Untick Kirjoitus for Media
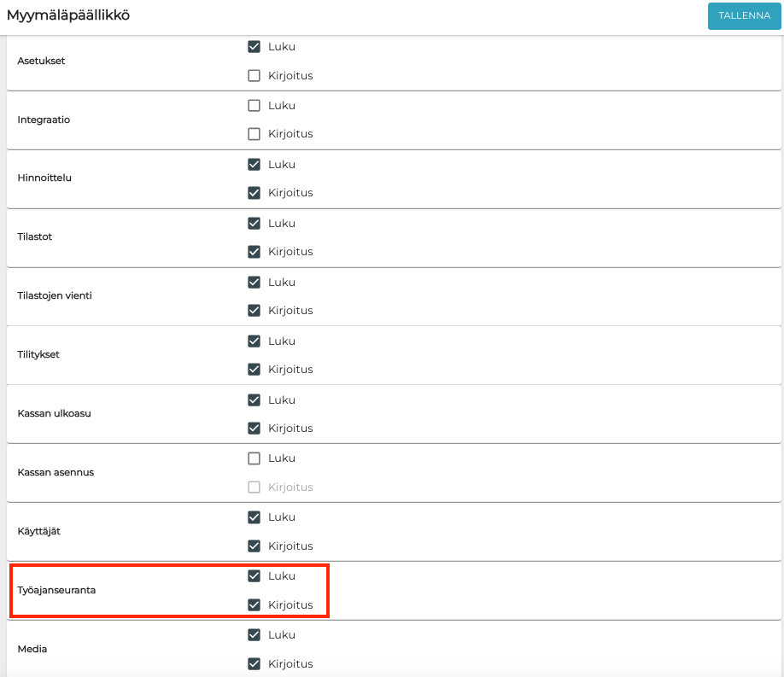The height and width of the screenshot is (677, 784). click(x=254, y=664)
